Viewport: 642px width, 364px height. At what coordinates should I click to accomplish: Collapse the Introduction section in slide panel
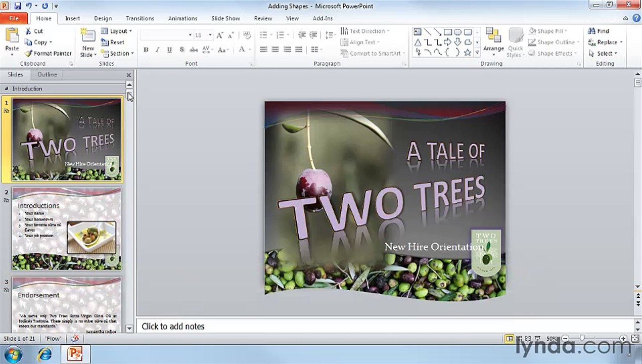(x=7, y=88)
